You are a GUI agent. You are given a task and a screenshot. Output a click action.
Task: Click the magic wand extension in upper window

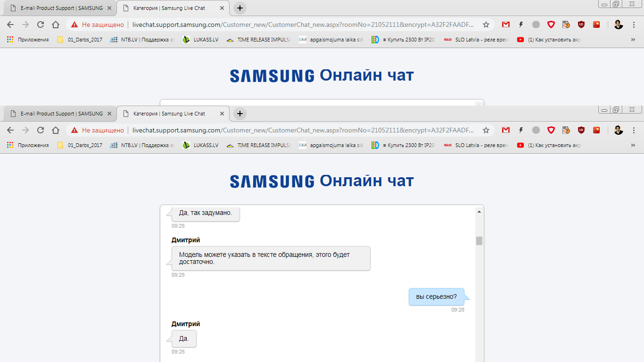point(596,25)
